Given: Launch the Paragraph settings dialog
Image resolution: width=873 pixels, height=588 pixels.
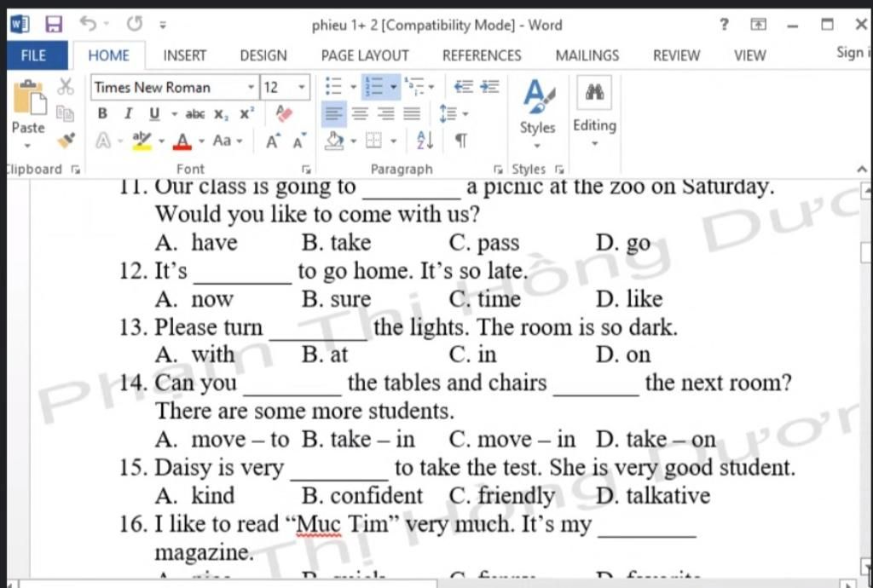Looking at the screenshot, I should pyautogui.click(x=498, y=169).
